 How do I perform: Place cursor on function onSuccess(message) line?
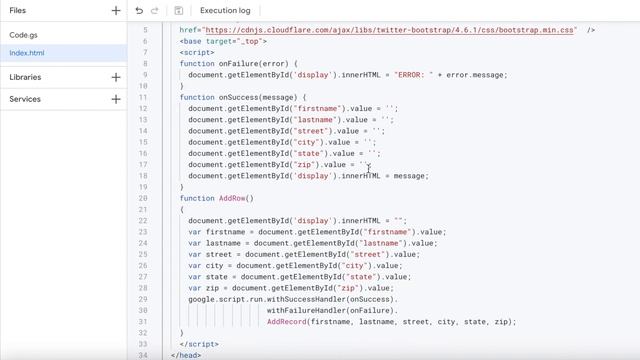(243, 97)
